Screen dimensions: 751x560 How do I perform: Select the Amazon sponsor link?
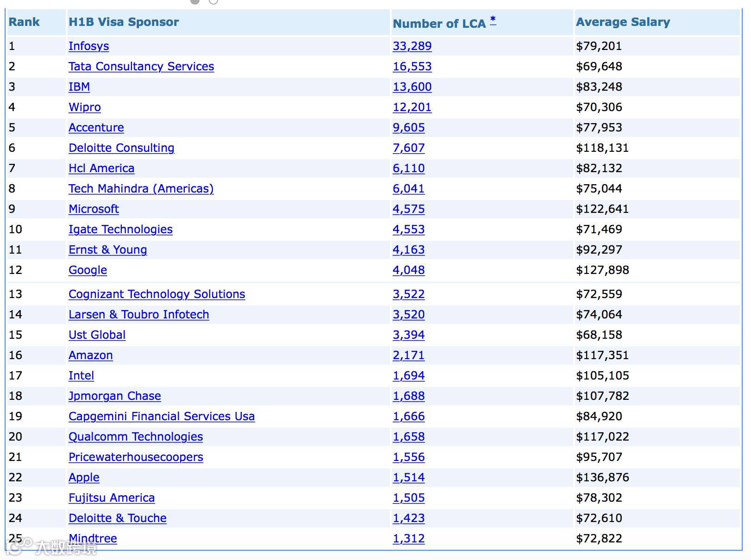pos(91,355)
